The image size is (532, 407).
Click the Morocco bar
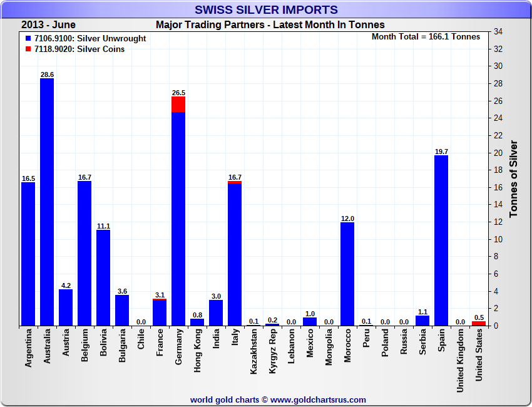pos(347,274)
